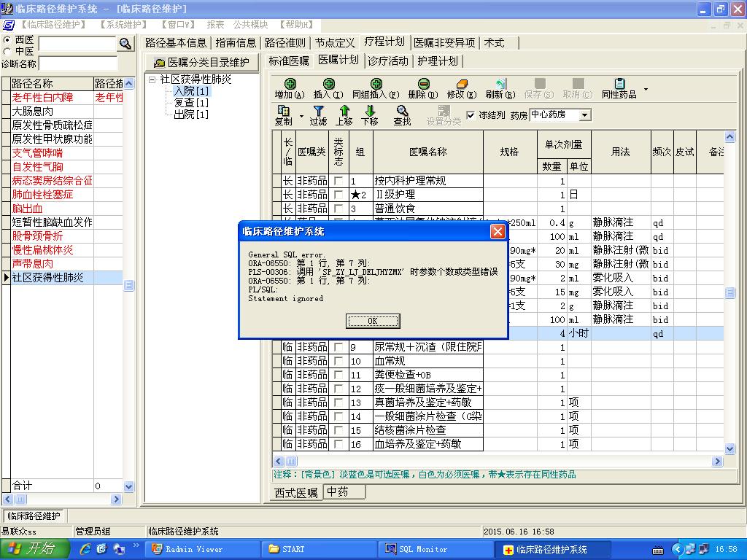This screenshot has width=747, height=560.
Task: Click the 刷新(R) refresh icon
Action: click(x=500, y=85)
